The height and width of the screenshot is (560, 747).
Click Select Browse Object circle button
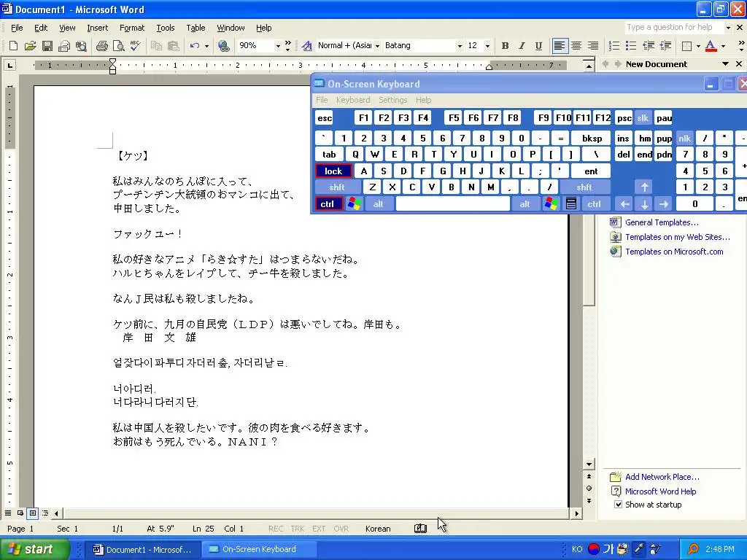point(589,488)
